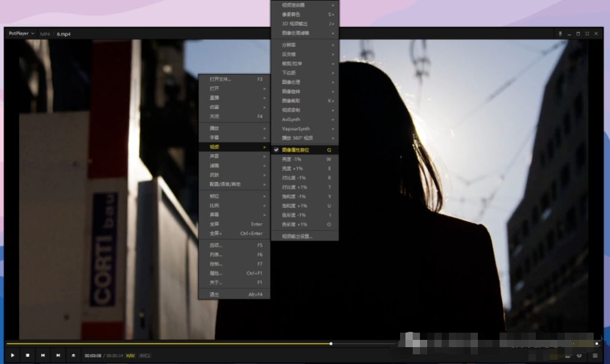Viewport: 610px width, 364px height.
Task: Expand 分辨率 submenu
Action: [x=305, y=45]
